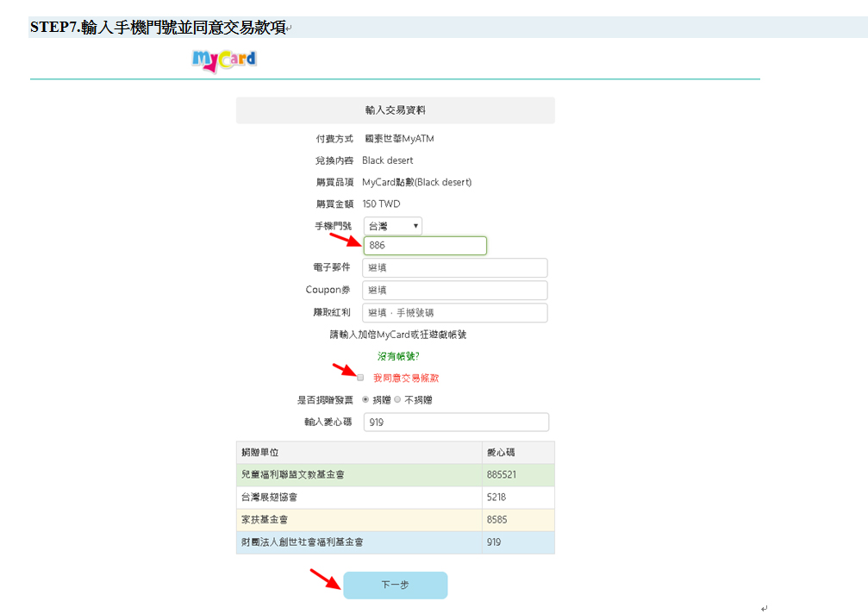Click the phone number field containing 886
Viewport: 868px width, 614px height.
425,246
